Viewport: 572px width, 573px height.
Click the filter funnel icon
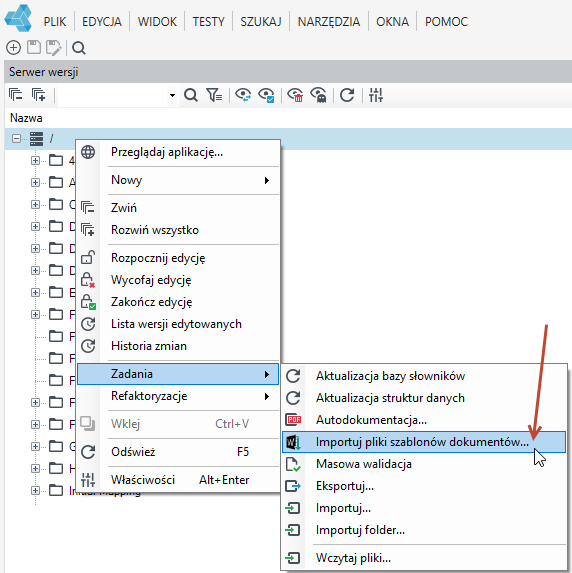tap(214, 95)
